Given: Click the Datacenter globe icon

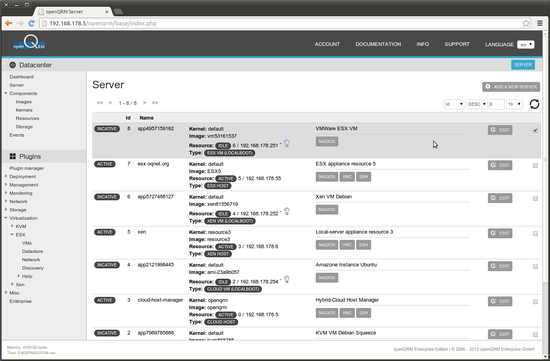Looking at the screenshot, I should pos(13,65).
